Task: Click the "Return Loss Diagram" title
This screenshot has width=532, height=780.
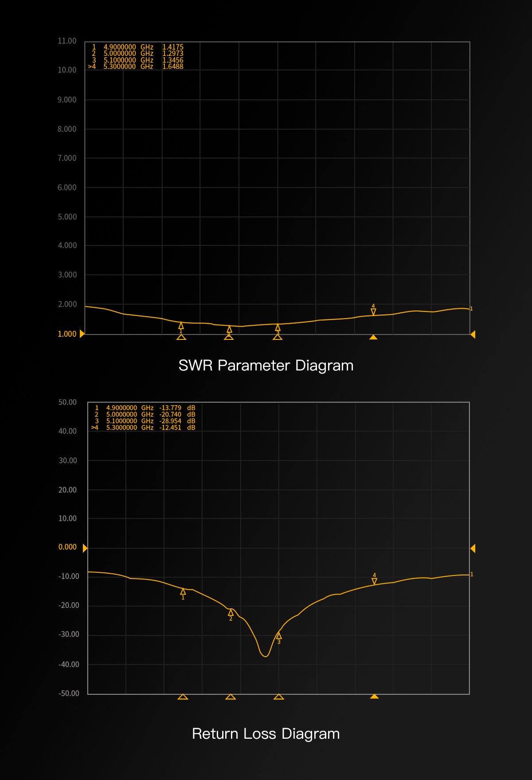Action: pyautogui.click(x=266, y=734)
